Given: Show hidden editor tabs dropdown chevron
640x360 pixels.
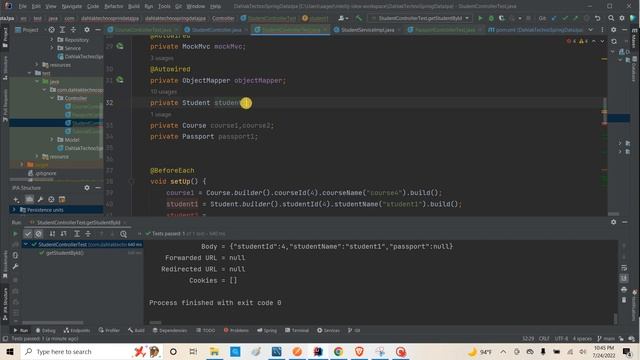Looking at the screenshot, I should coord(591,30).
